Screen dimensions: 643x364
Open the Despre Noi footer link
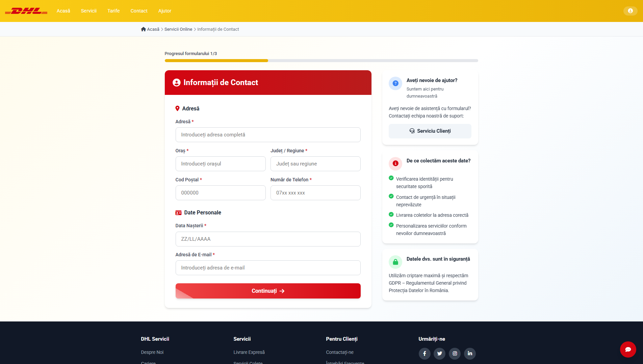click(152, 352)
